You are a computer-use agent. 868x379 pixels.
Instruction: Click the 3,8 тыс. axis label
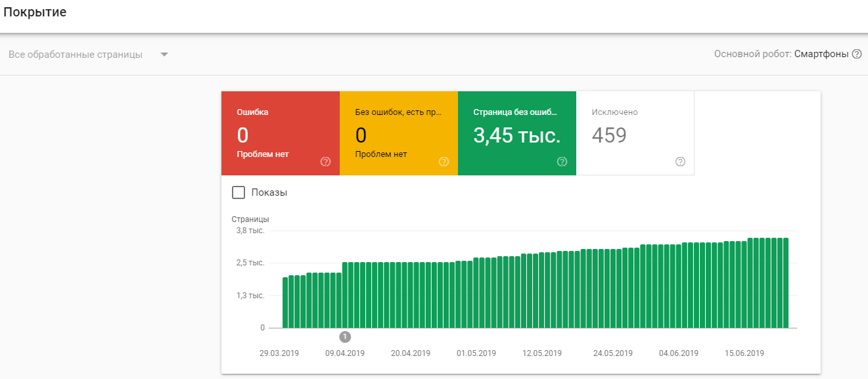pos(250,231)
